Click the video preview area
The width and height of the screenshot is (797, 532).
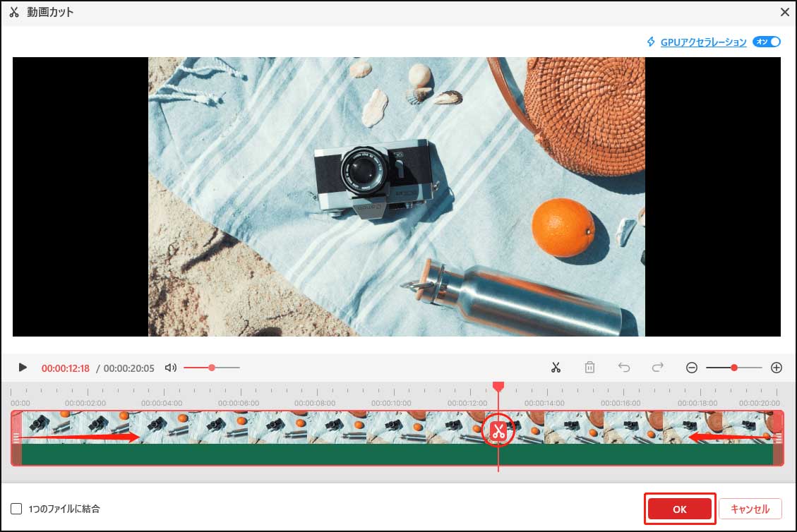(x=397, y=197)
